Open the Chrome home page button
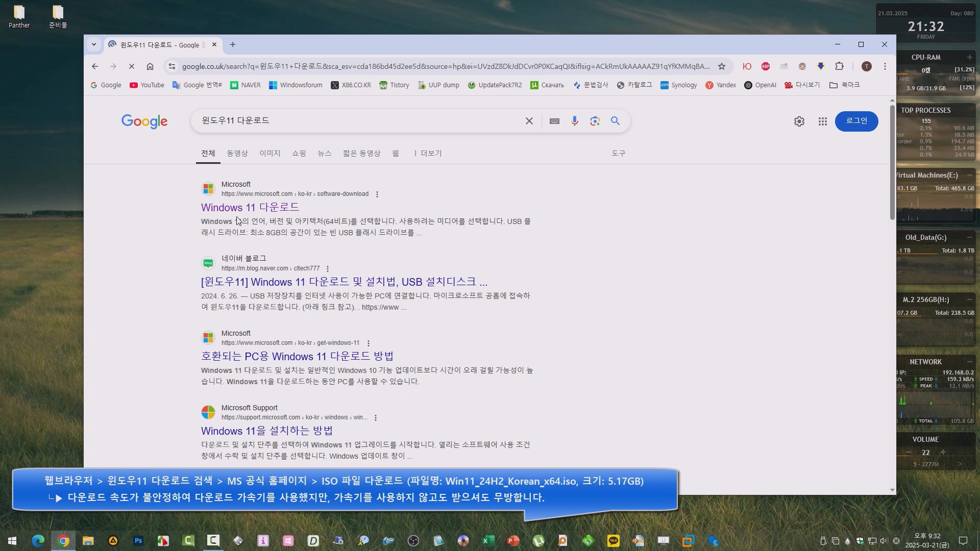The width and height of the screenshot is (980, 551). coord(150,66)
